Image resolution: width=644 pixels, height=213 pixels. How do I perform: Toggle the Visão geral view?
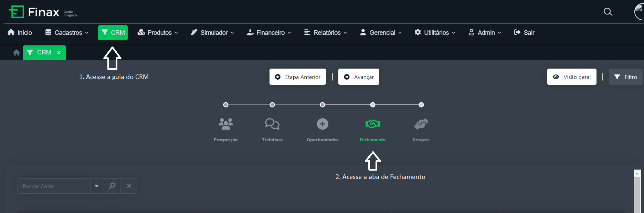pos(571,77)
